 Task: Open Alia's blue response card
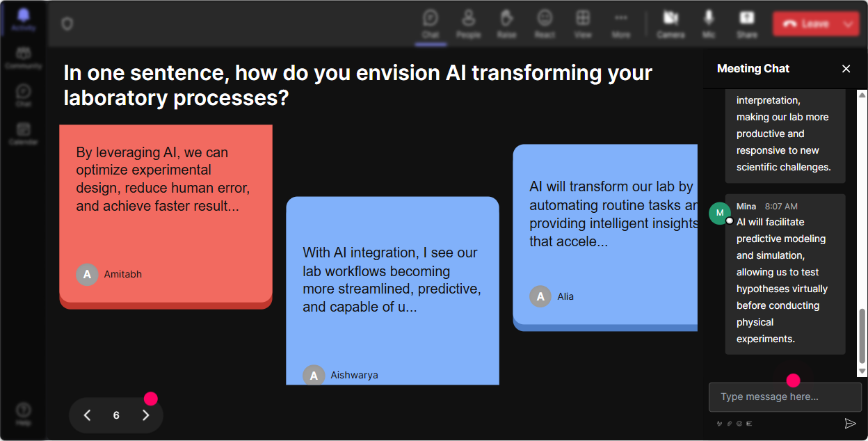coord(605,237)
